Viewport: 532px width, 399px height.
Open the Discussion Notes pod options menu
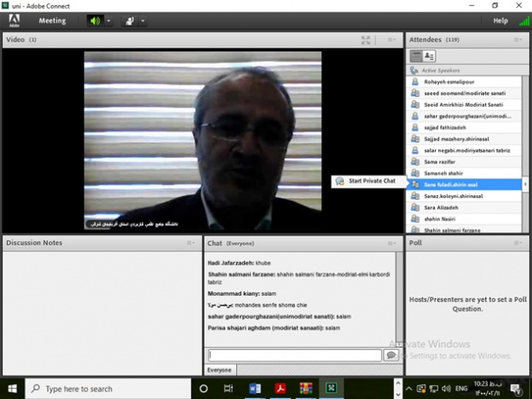point(191,243)
